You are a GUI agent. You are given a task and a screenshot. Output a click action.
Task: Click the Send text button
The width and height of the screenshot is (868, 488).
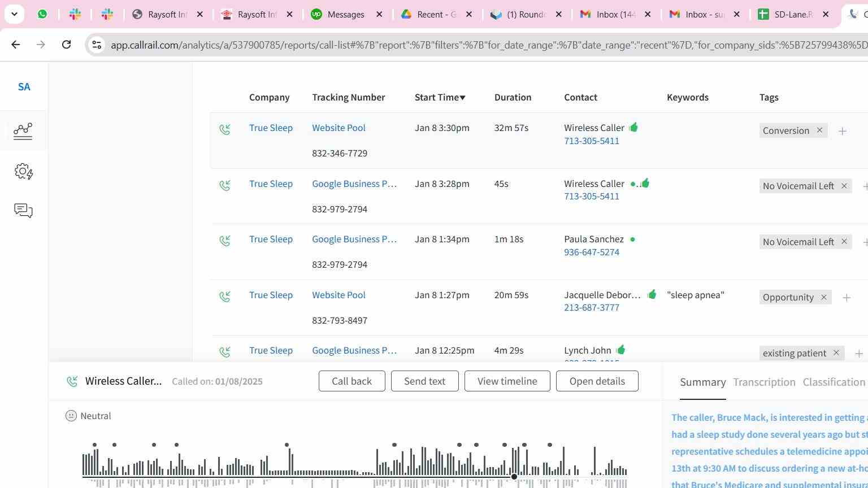424,381
